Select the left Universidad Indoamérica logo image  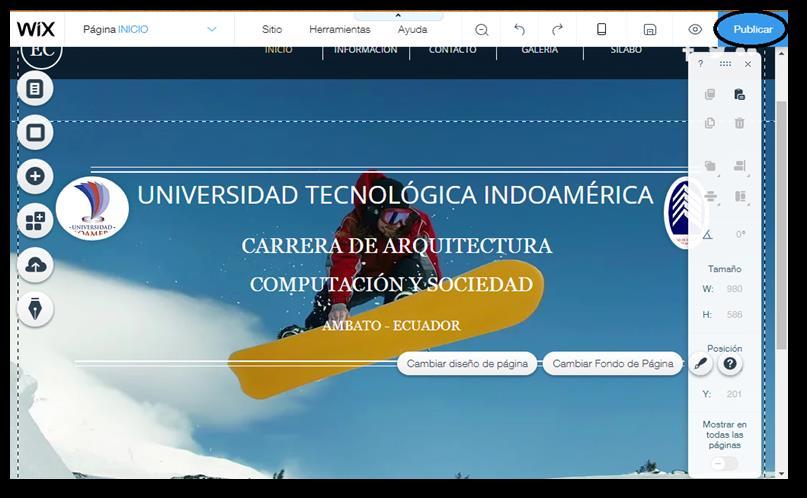92,208
